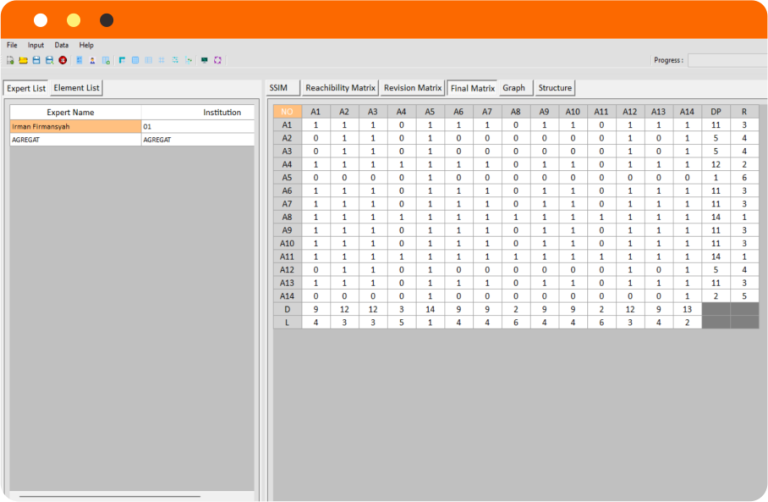This screenshot has height=502, width=768.
Task: Click the structure tree toolbar icon
Action: coord(189,60)
